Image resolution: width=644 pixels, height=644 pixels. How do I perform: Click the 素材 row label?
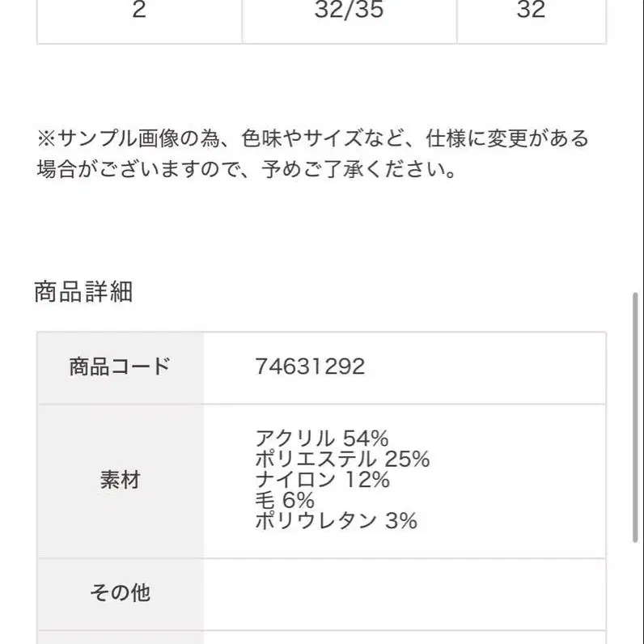coord(120,480)
